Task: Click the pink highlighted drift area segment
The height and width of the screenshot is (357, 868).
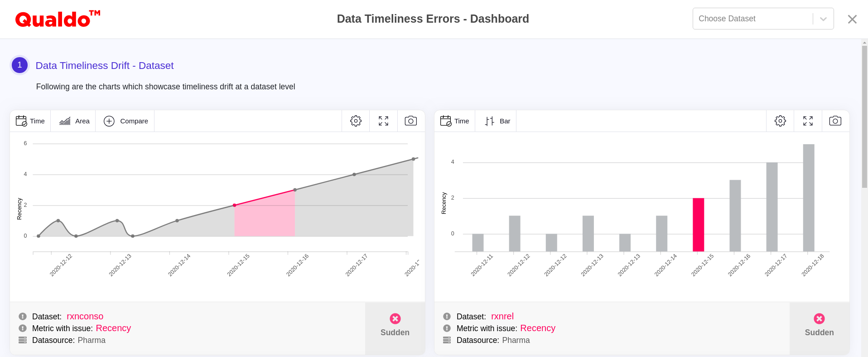Action: coord(265,218)
